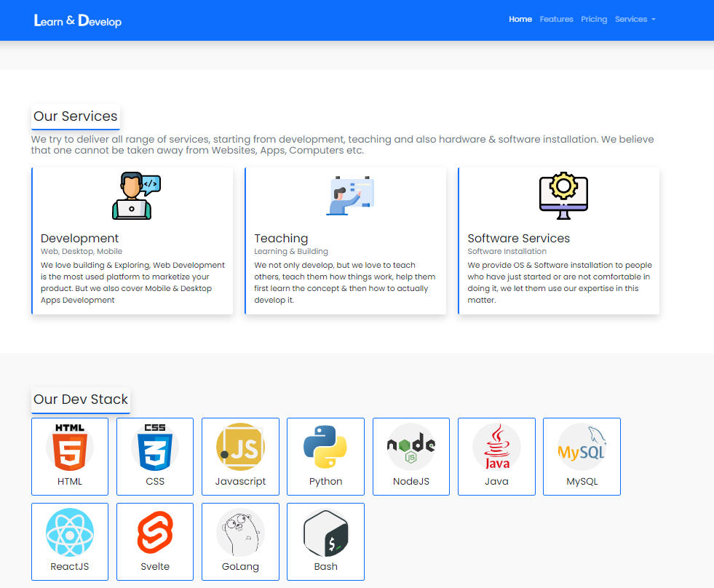Click the Our Dev Stack heading
714x588 pixels.
coord(81,400)
